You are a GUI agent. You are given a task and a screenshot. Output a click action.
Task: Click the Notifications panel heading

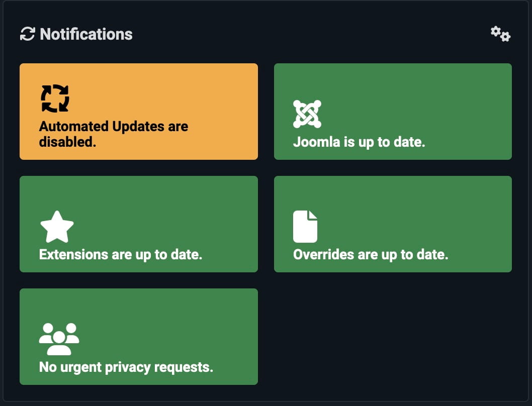click(86, 34)
